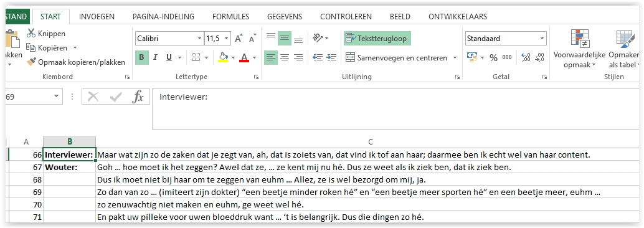Click the Opmaak kopiëren/plakken brush icon

pyautogui.click(x=31, y=62)
